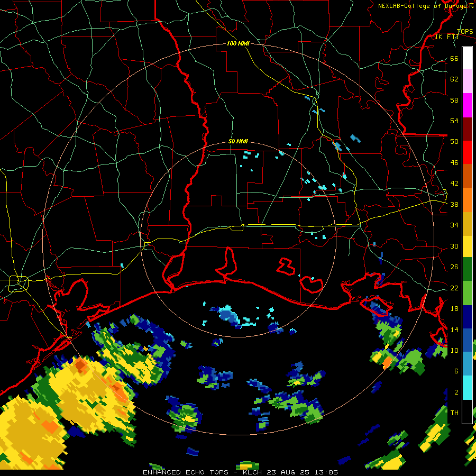476x476 pixels.
Task: Click the 66 label on the legend
Action: (x=454, y=59)
